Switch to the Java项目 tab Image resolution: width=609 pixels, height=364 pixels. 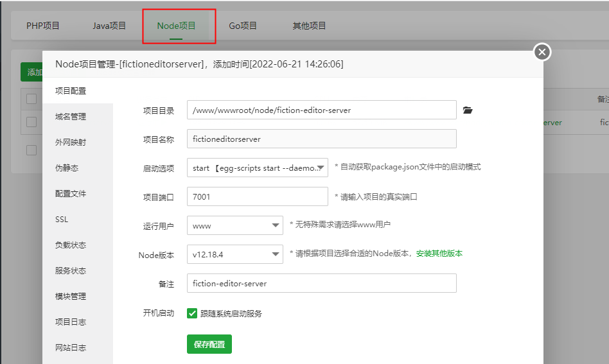109,26
